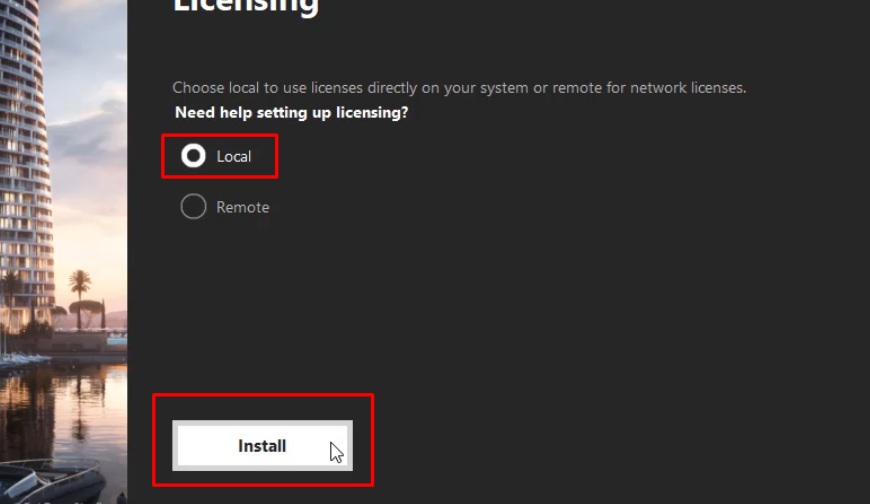
Task: Click the "Local" option label text
Action: point(234,157)
